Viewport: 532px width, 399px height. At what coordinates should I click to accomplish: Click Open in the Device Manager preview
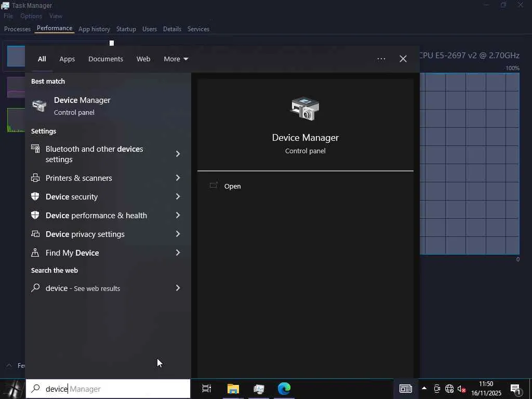point(232,187)
